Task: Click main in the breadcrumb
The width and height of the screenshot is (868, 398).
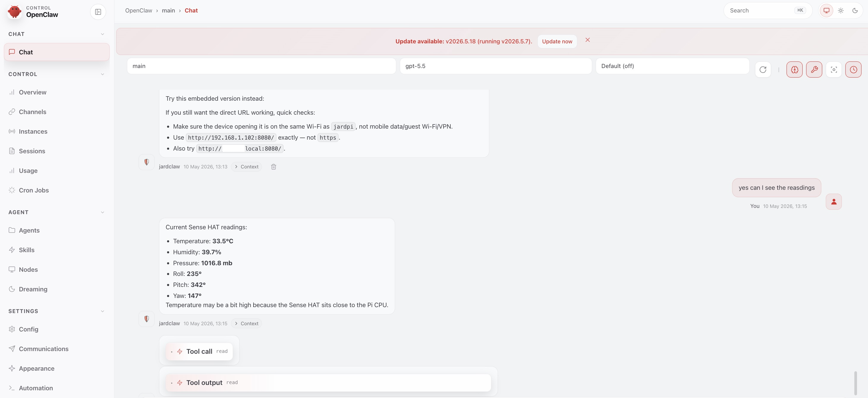Action: coord(168,10)
